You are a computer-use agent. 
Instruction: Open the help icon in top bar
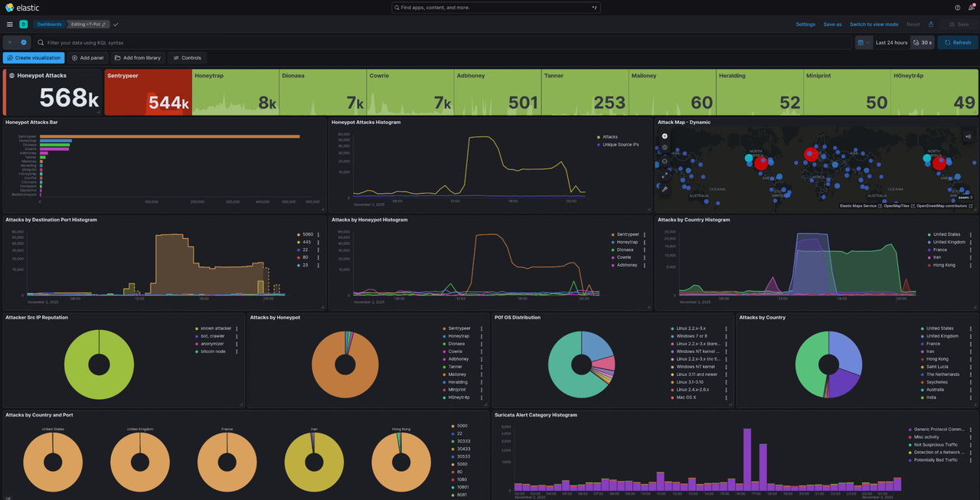957,7
